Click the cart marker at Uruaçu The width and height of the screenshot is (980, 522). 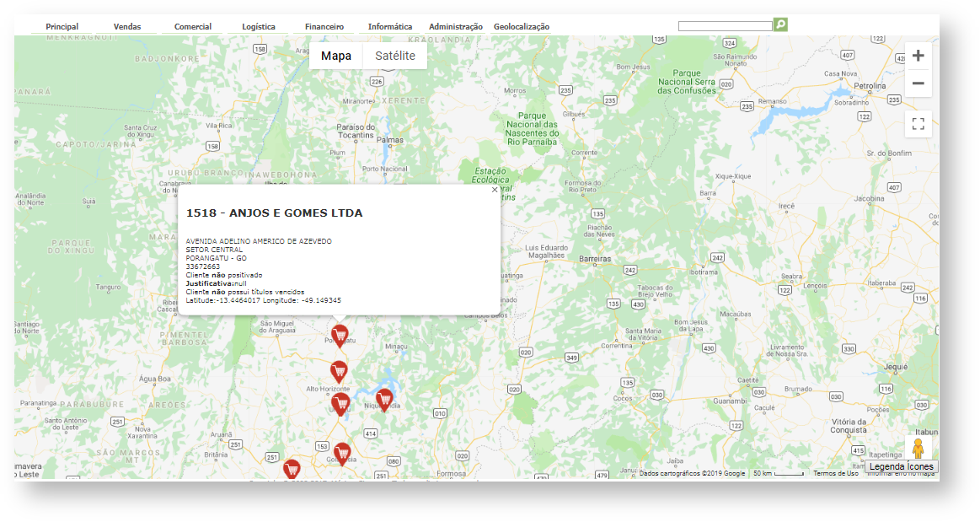(340, 404)
